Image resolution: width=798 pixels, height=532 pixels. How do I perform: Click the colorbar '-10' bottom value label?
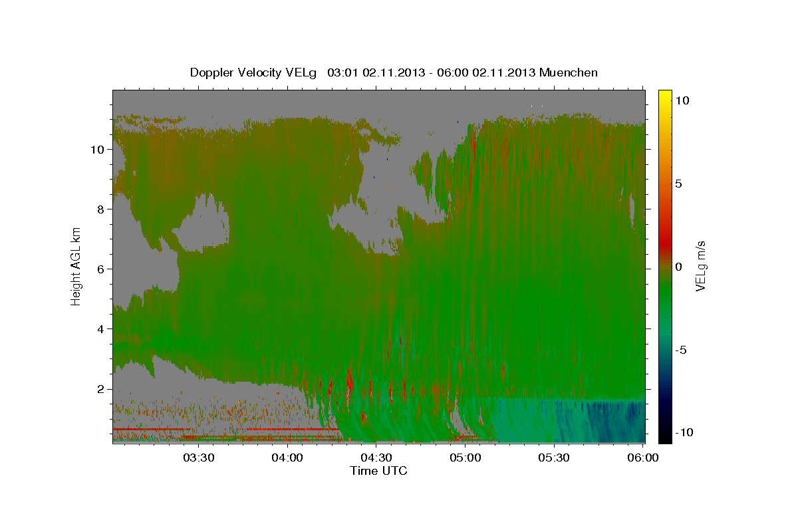coord(684,433)
